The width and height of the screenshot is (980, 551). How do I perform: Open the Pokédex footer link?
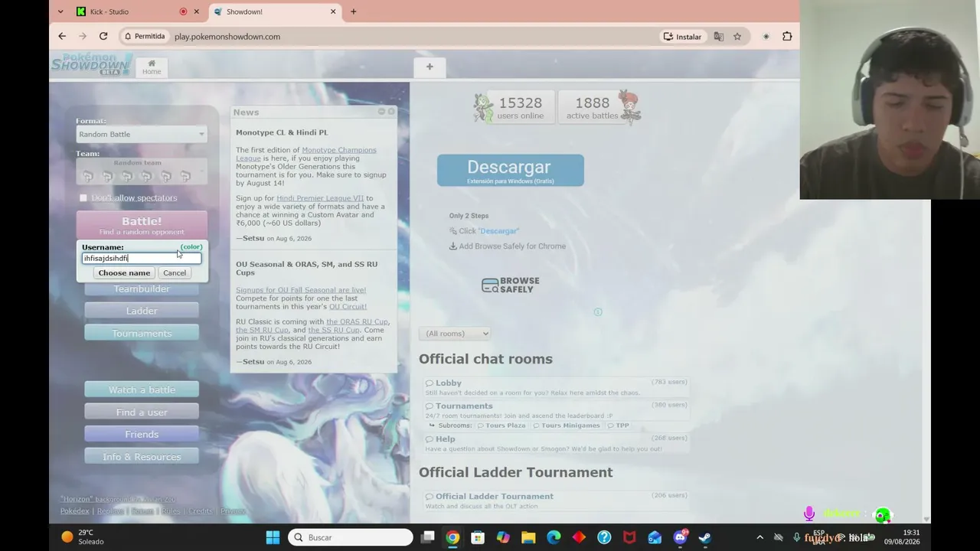pos(75,511)
